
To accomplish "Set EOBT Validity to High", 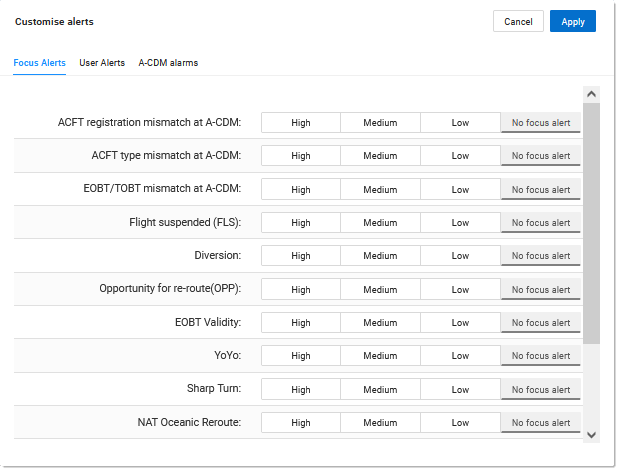I will click(301, 323).
